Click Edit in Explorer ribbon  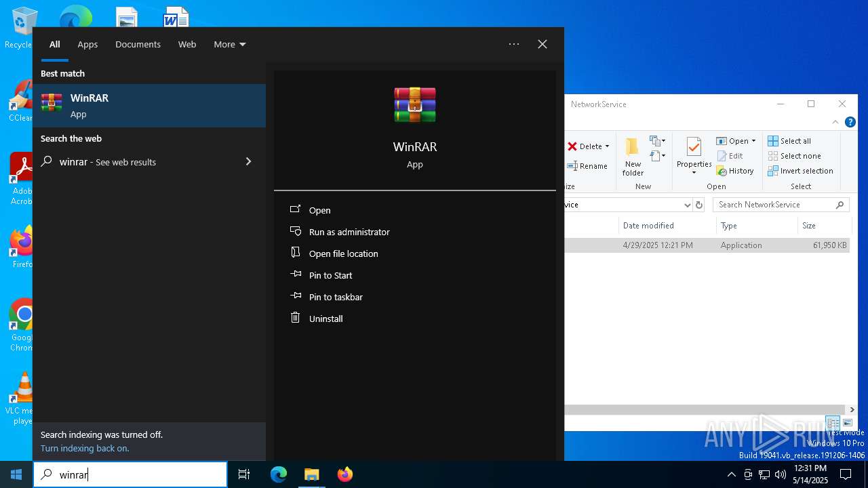(730, 156)
